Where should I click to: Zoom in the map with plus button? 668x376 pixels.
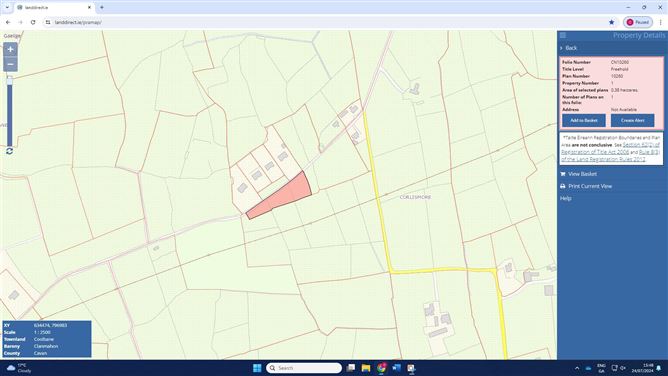point(10,49)
